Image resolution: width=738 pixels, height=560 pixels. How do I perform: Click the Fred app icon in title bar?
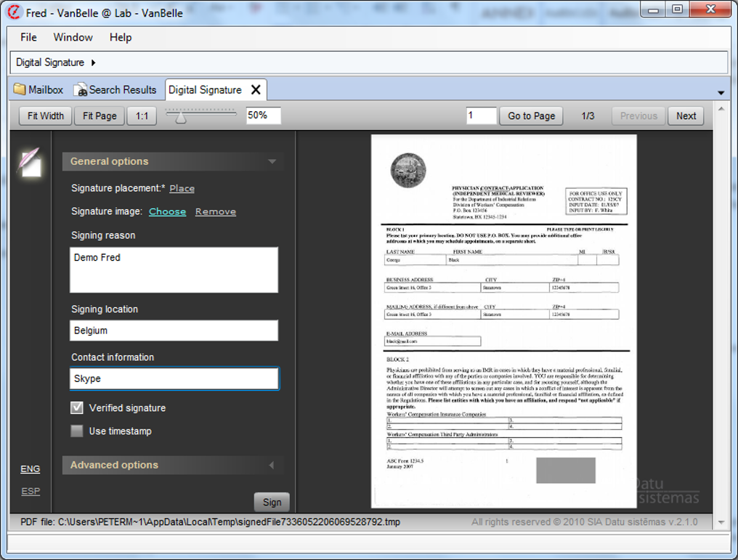point(14,12)
